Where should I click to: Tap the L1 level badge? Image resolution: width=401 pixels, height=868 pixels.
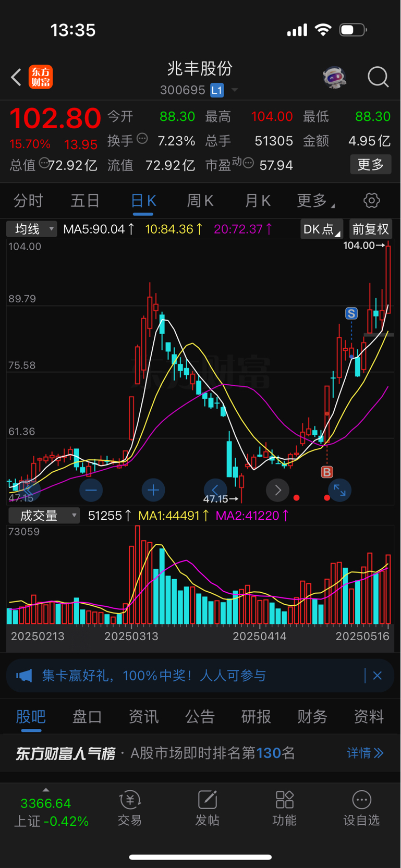coord(217,90)
